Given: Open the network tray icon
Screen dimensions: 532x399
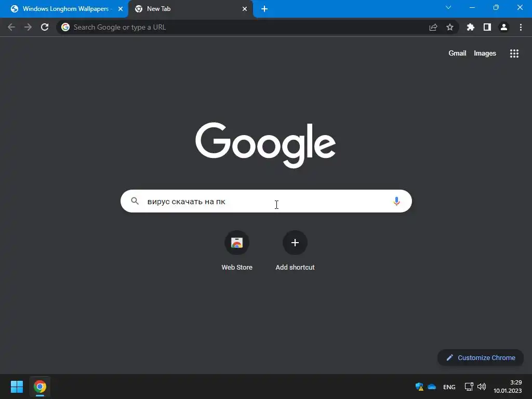Looking at the screenshot, I should [469, 387].
